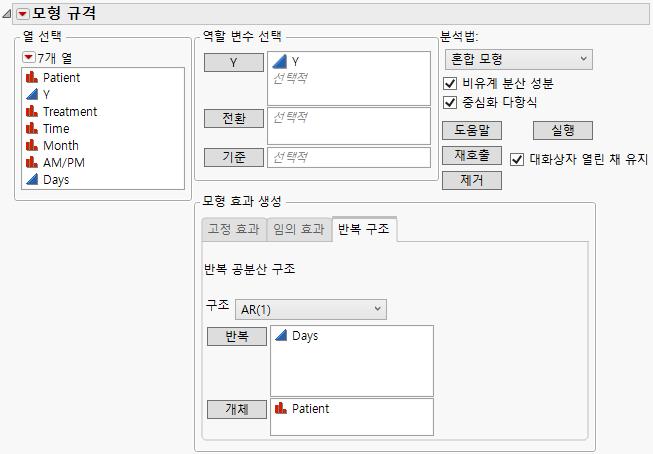This screenshot has width=653, height=454.
Task: Open the 7개 열 red triangle menu
Action: tap(28, 57)
